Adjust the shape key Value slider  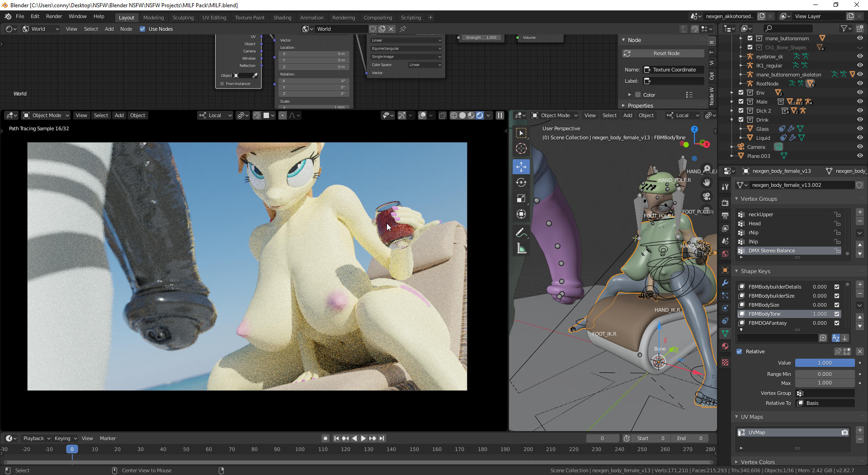[x=825, y=363]
